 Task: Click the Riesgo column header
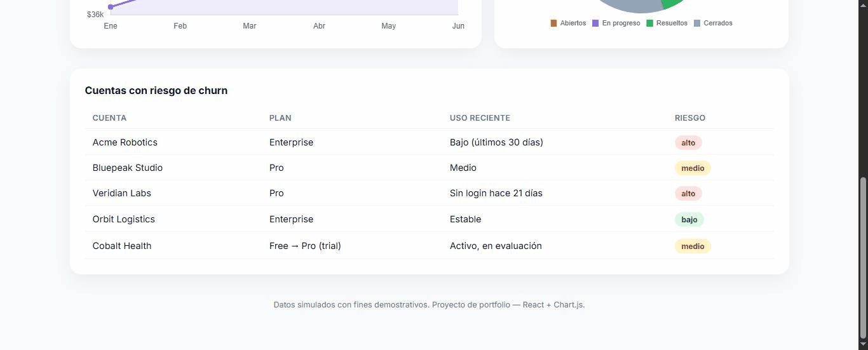[690, 118]
